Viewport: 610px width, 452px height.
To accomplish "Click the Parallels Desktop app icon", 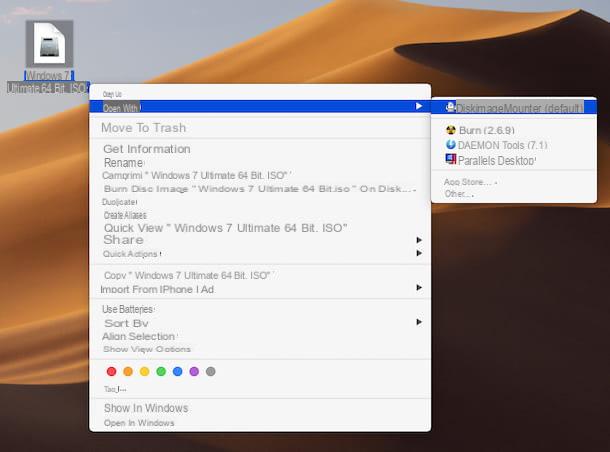I will point(450,159).
